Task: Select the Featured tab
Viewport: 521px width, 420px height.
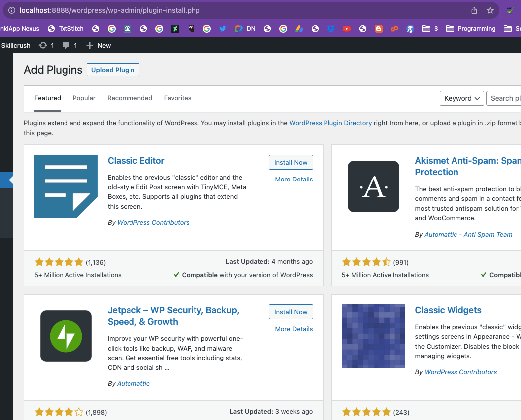Action: (x=48, y=98)
